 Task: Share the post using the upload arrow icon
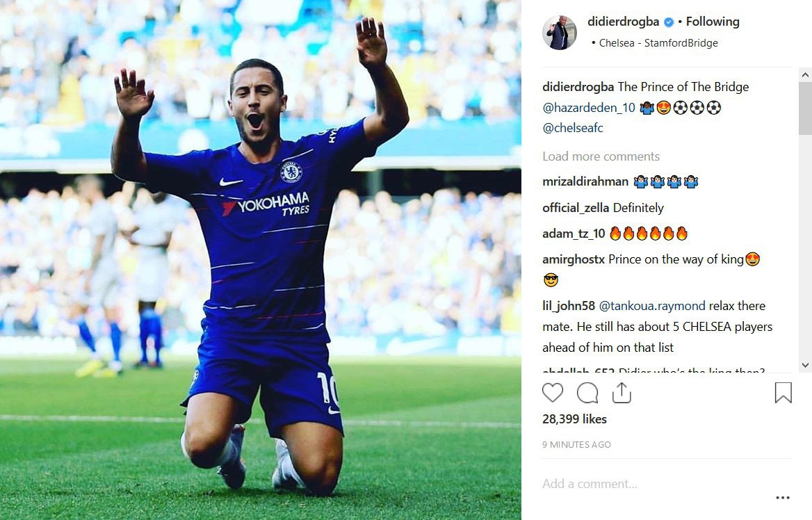pos(622,393)
